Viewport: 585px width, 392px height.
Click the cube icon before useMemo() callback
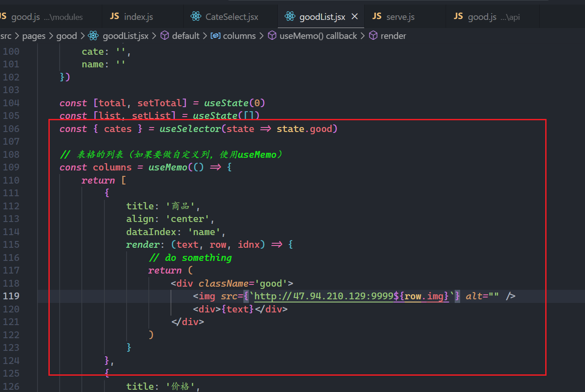(272, 36)
